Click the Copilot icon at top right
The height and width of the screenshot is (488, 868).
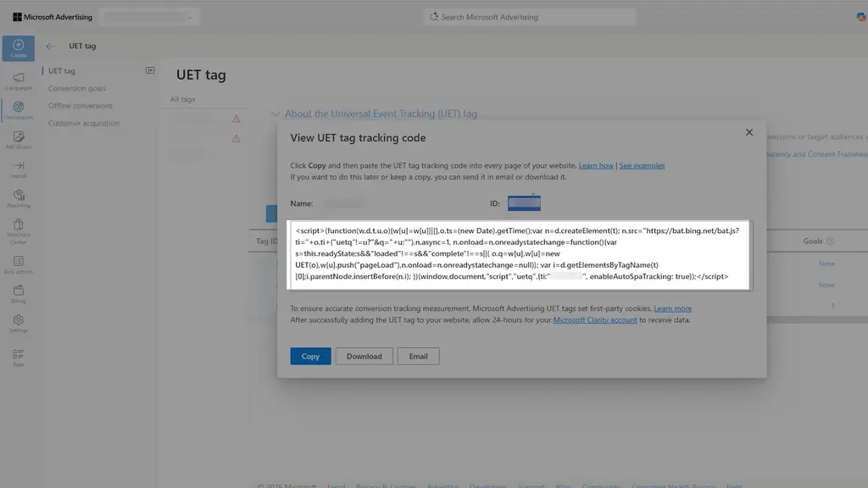pos(861,17)
